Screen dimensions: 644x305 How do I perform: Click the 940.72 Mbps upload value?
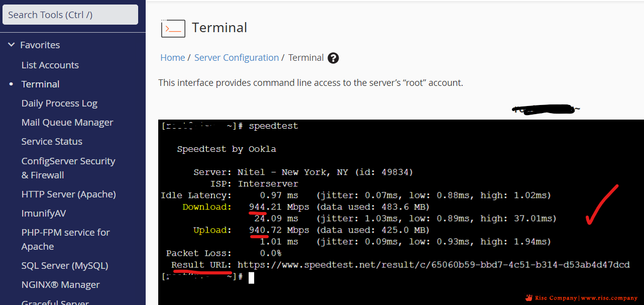(x=279, y=230)
